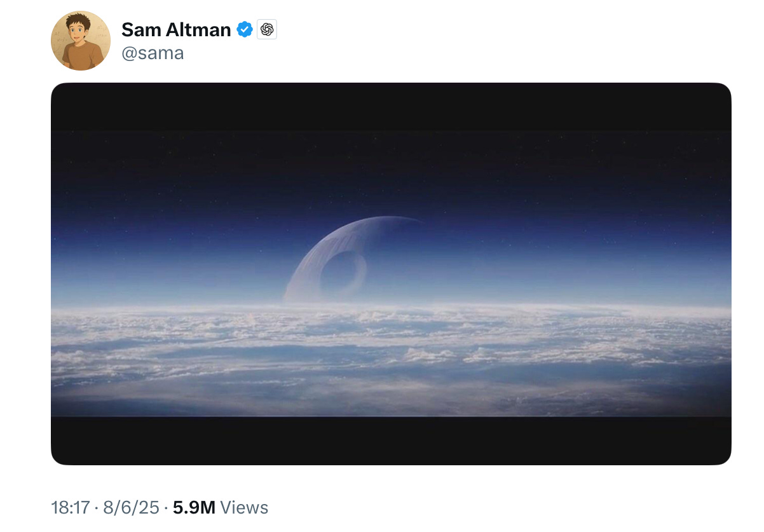Screen dimensions: 764x532
Task: Click the word Views beside 5.9M
Action: [x=245, y=507]
